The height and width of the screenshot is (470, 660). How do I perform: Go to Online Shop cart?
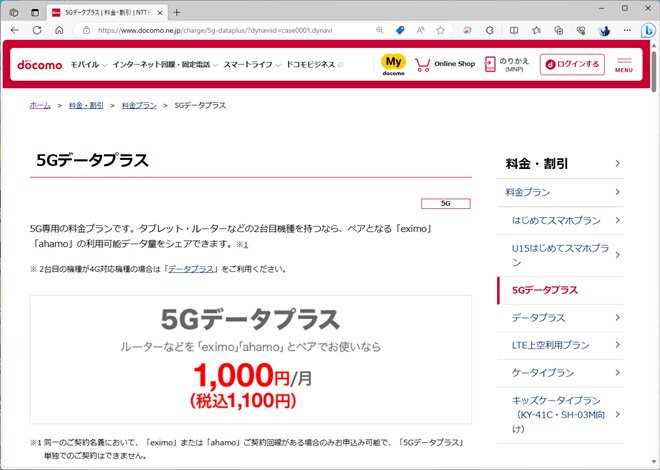coord(445,64)
